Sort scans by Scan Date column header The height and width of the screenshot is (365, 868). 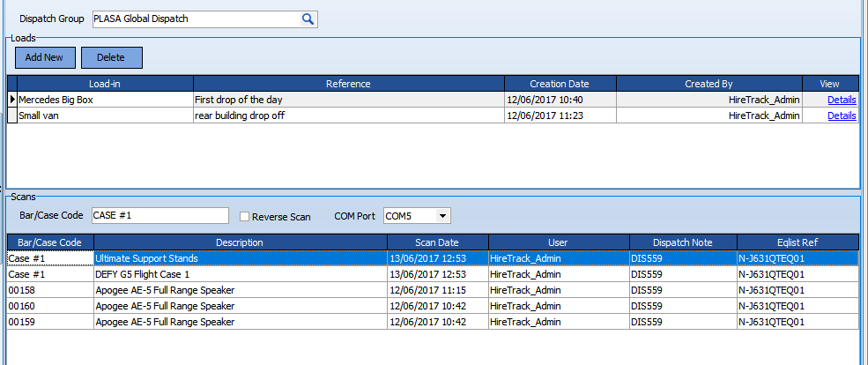[x=437, y=242]
